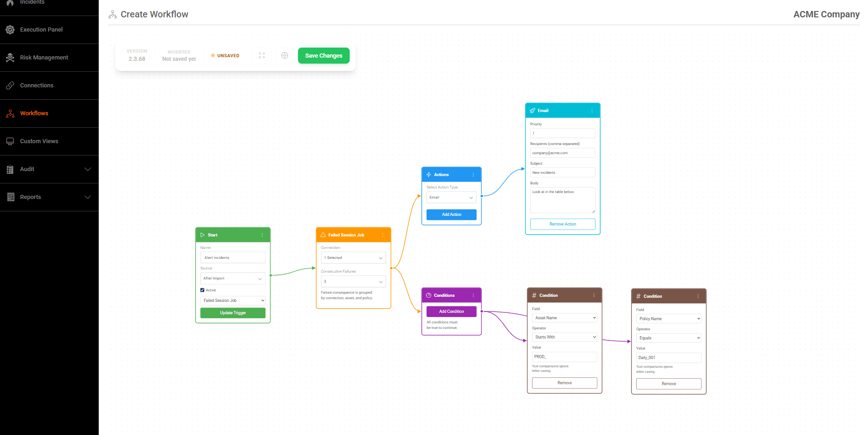Screen dimensions: 868x435
Task: Open the Start node three-dot menu
Action: point(262,235)
